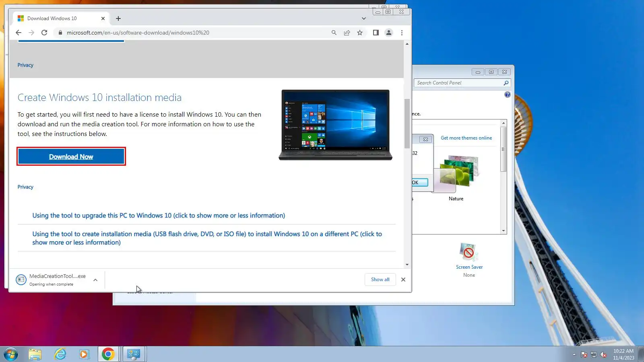Open a new tab with the plus button

point(118,19)
